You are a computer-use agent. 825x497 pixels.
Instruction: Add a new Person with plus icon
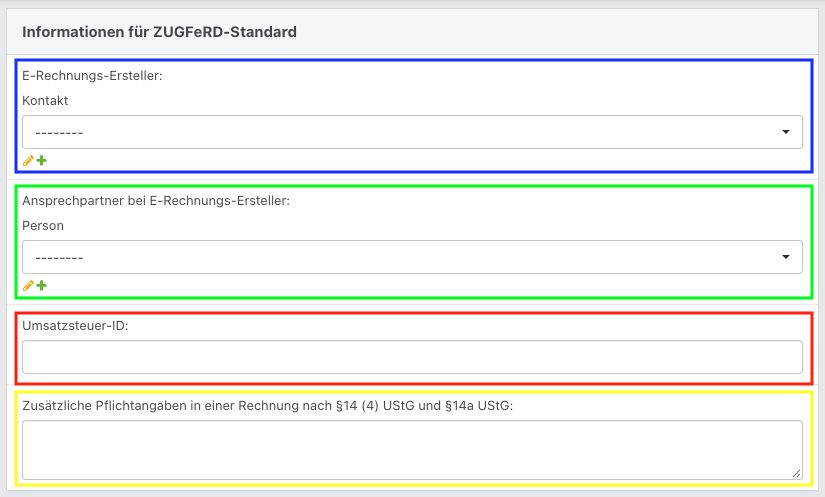coord(42,286)
